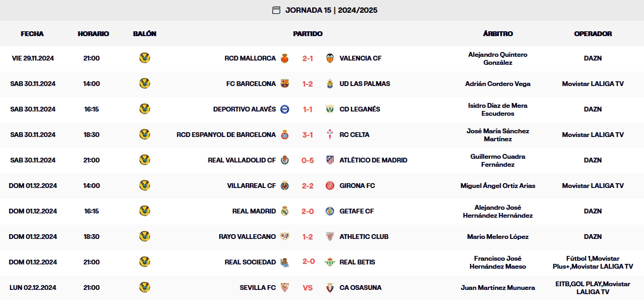The height and width of the screenshot is (300, 644).
Task: Open the Real Sociedad team name
Action: (x=250, y=262)
